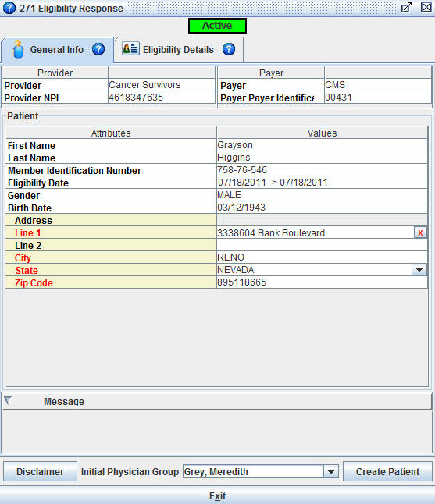
Task: Click provider name Cancer Survivors
Action: pyautogui.click(x=162, y=85)
